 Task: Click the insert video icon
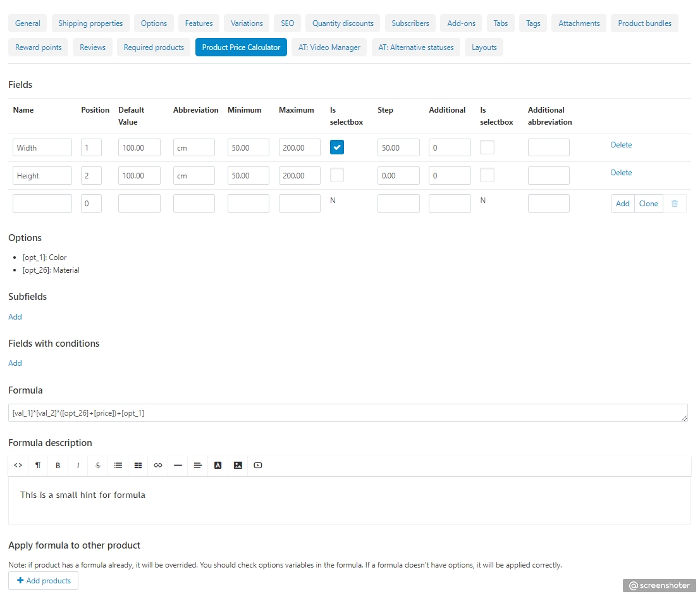click(x=258, y=465)
